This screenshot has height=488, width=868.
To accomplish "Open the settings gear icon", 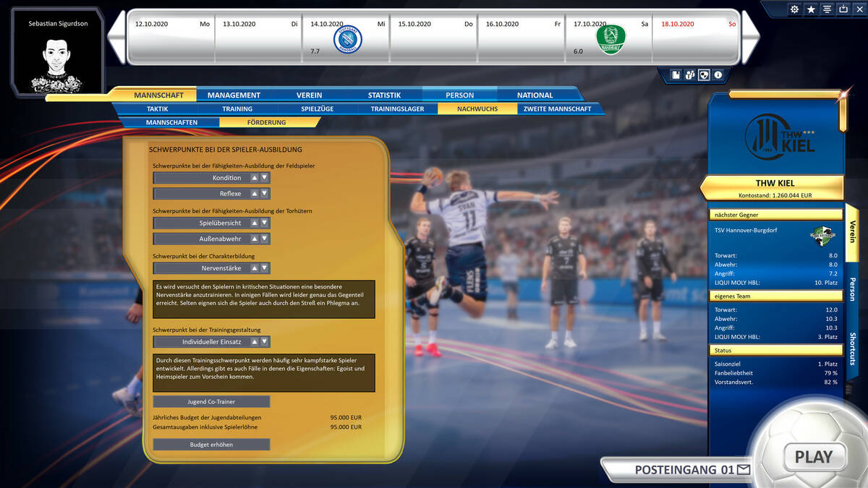I will [795, 9].
